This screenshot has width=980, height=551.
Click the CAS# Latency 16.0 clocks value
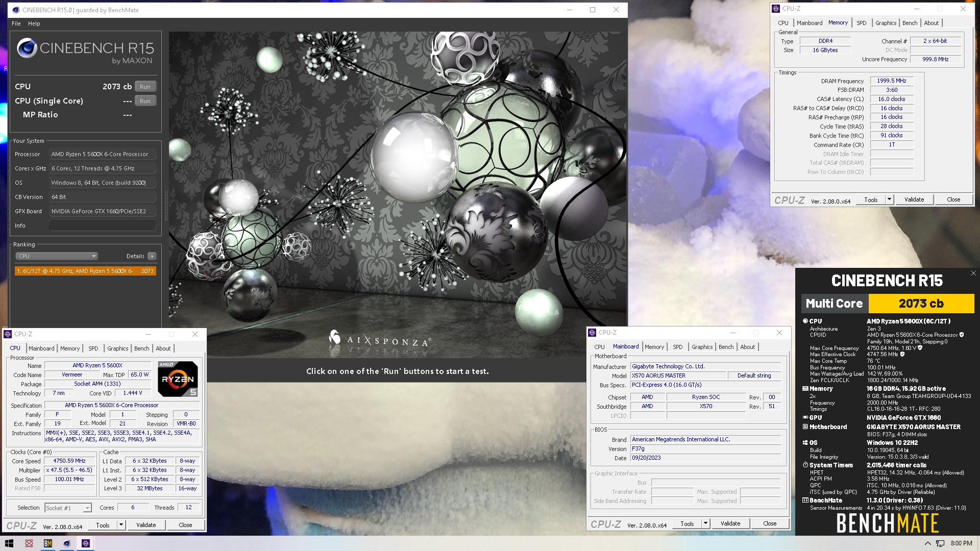click(892, 99)
